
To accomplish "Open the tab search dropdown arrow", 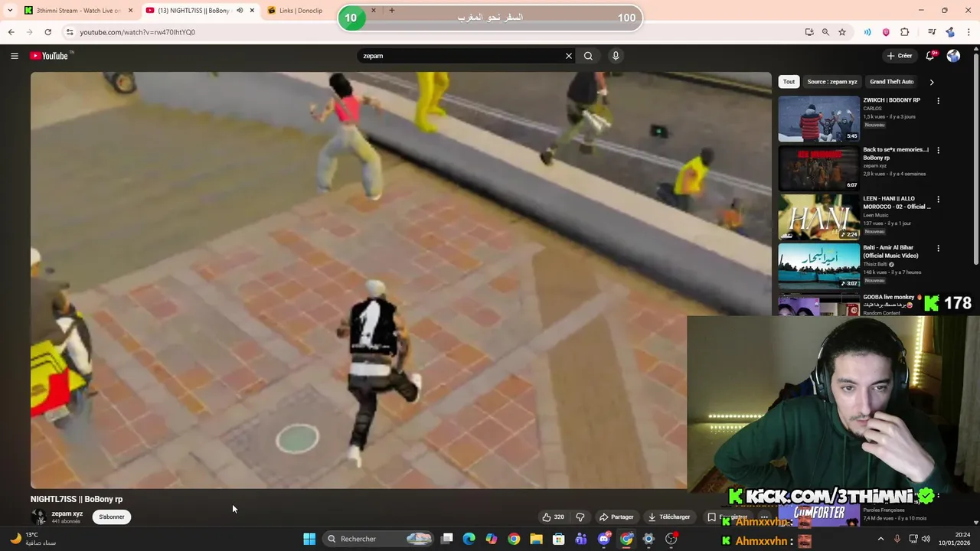I will (10, 11).
